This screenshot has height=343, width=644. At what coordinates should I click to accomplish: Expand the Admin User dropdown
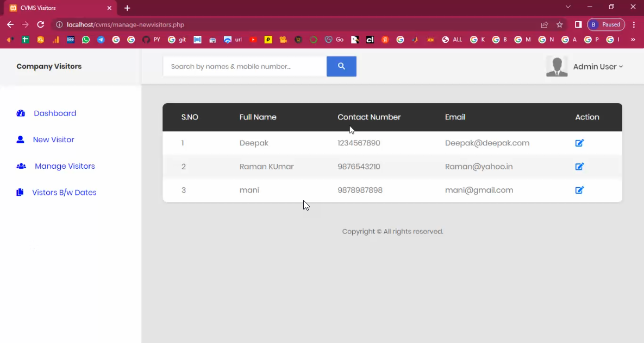click(598, 67)
